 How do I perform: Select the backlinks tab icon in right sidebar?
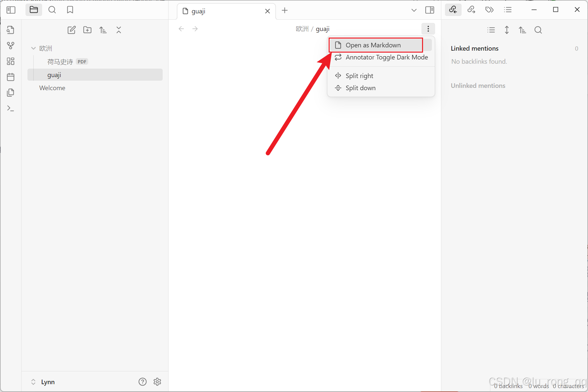[x=453, y=9]
